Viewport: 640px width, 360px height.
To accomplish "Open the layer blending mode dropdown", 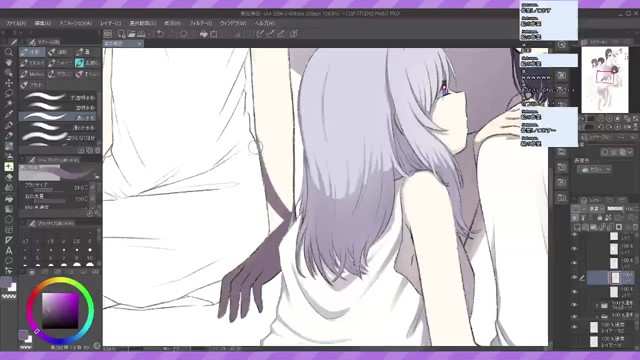I will click(596, 209).
